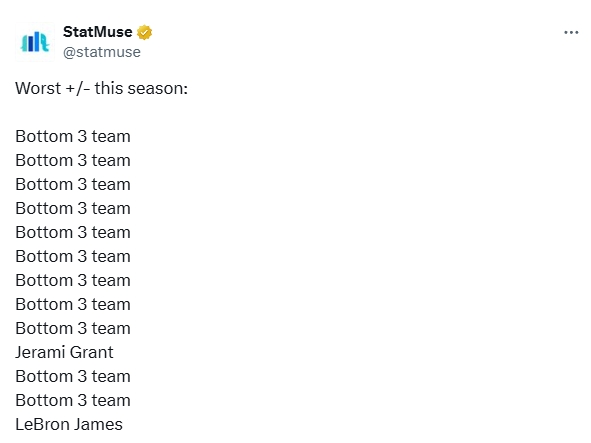The height and width of the screenshot is (443, 591).
Task: Click the LeBron James line
Action: click(x=69, y=425)
